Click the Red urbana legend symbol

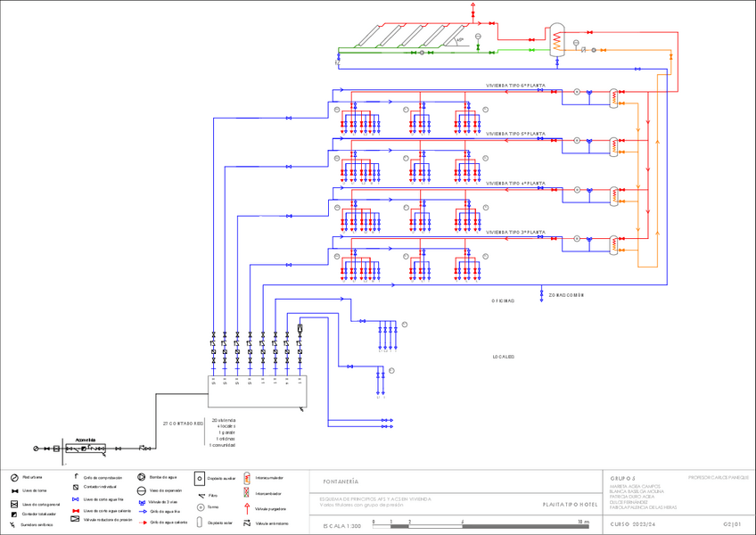[x=14, y=479]
